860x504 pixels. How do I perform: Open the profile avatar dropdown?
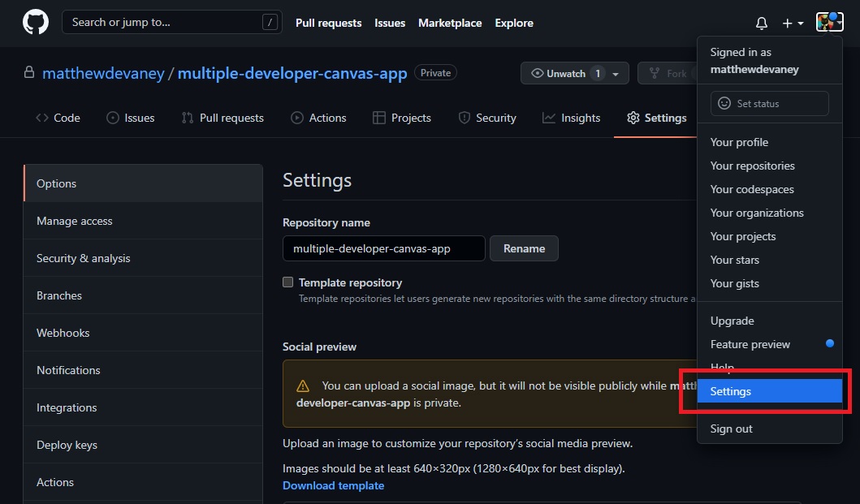click(828, 22)
